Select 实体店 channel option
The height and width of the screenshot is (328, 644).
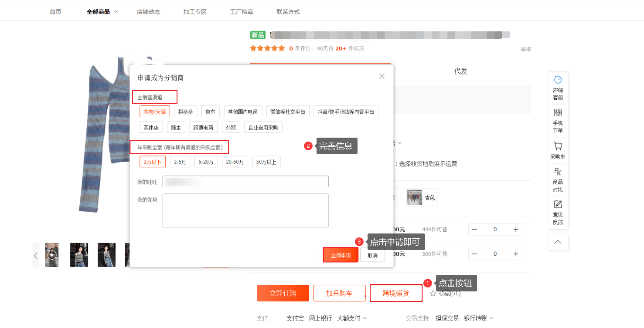pyautogui.click(x=151, y=127)
